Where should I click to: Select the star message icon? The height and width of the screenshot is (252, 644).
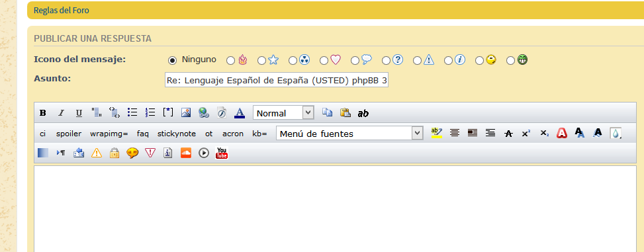(261, 60)
